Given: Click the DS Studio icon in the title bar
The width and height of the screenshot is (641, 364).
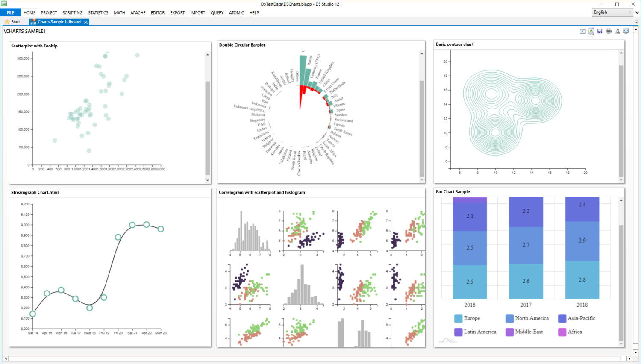Looking at the screenshot, I should coord(3,4).
